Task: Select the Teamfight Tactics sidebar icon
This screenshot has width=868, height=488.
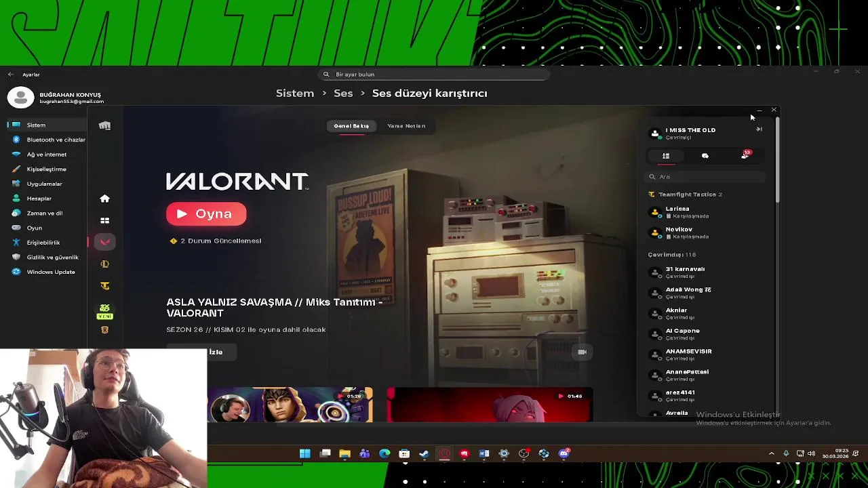Action: 104,286
